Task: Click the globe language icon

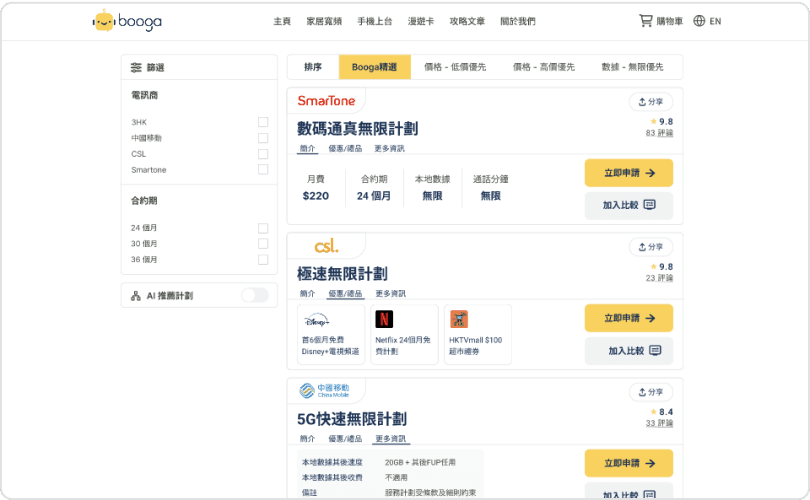Action: [699, 21]
